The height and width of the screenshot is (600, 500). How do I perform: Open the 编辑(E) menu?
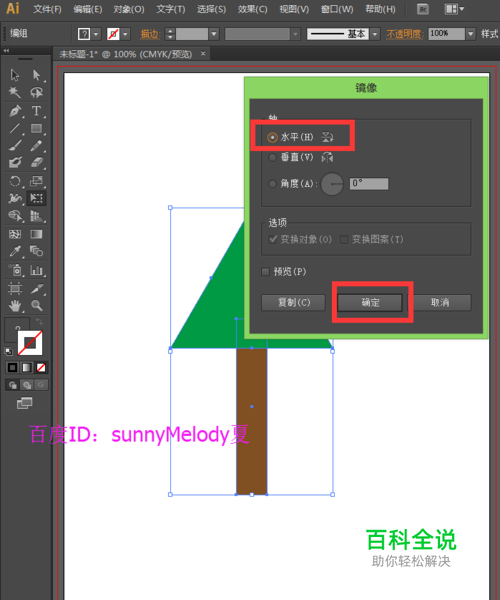point(88,9)
